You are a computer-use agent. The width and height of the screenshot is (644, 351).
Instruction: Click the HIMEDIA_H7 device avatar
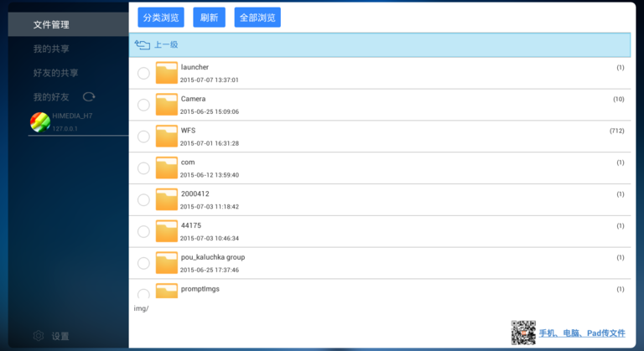click(x=40, y=122)
